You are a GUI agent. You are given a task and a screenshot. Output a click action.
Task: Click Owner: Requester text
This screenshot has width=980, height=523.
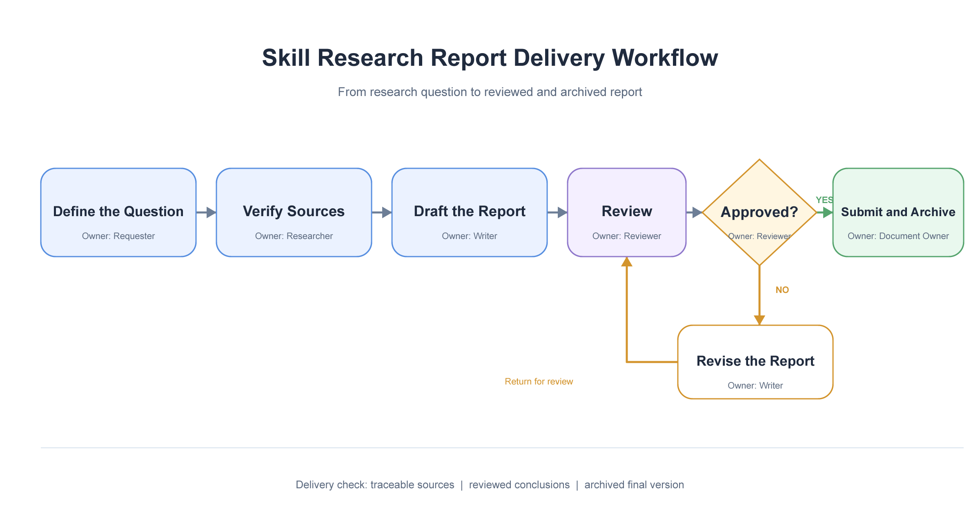[x=118, y=236]
